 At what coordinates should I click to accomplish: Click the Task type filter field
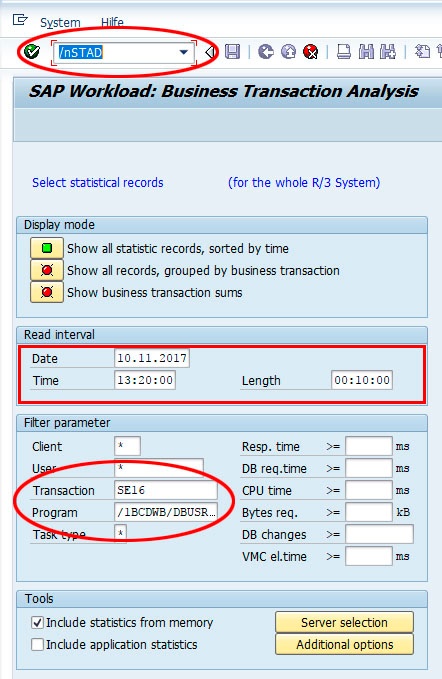(x=121, y=534)
